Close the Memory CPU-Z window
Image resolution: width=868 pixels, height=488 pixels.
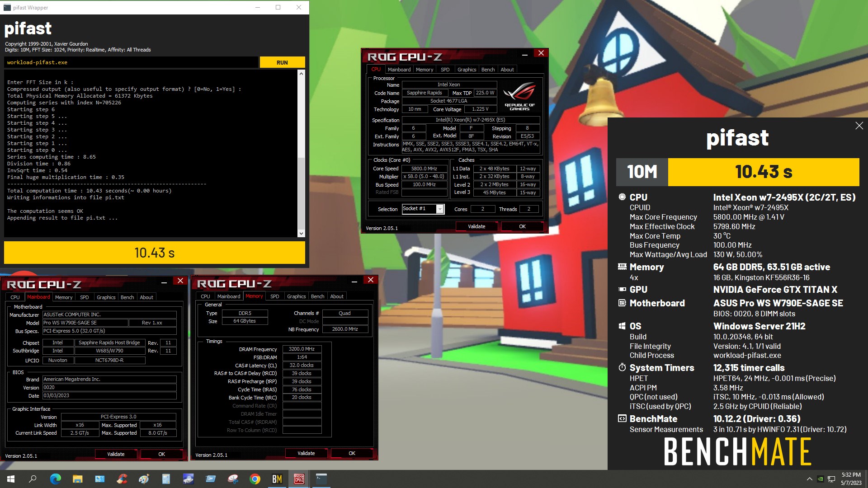point(370,280)
